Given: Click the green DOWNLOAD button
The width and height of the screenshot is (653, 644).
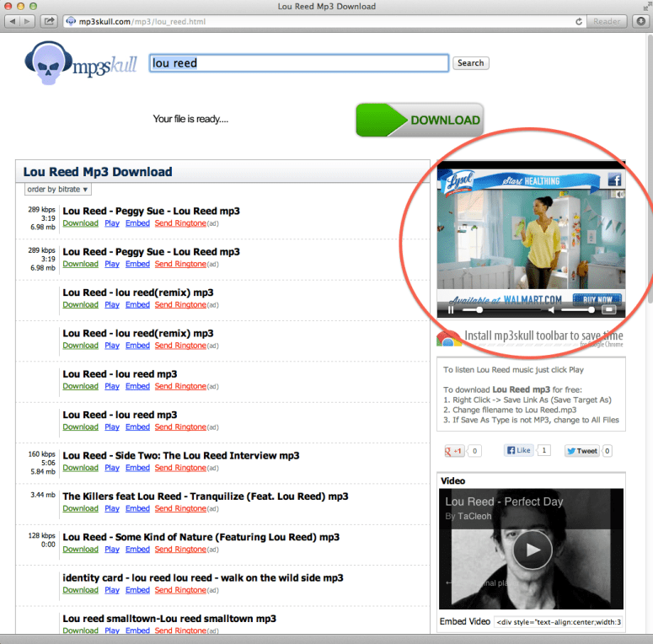Looking at the screenshot, I should (x=420, y=120).
